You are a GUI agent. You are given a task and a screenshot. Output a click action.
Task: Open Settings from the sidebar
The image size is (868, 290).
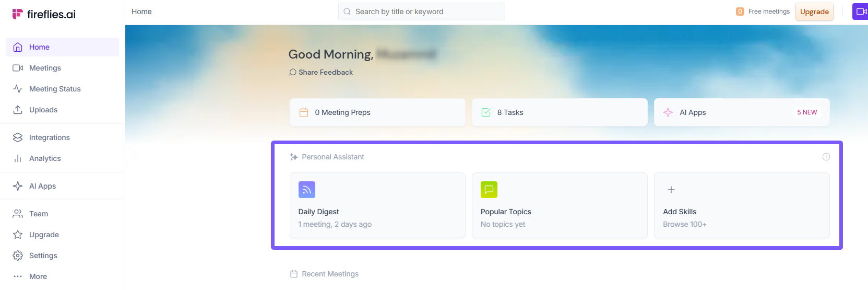(43, 256)
